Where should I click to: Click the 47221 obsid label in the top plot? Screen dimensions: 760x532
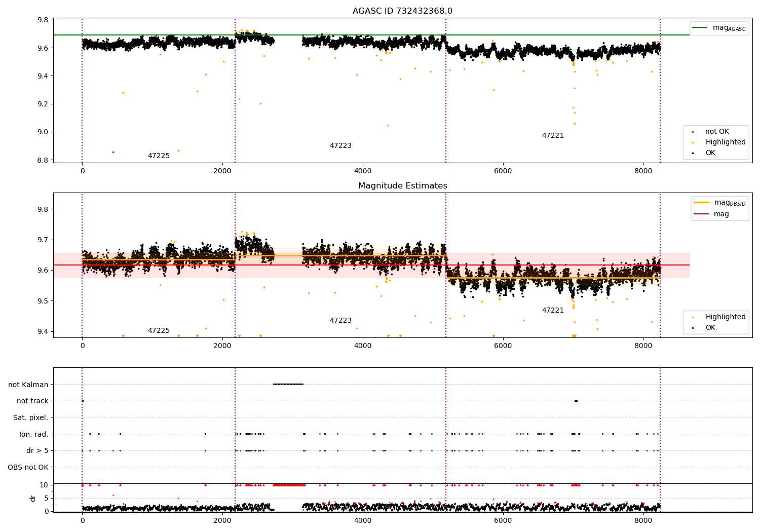[553, 136]
